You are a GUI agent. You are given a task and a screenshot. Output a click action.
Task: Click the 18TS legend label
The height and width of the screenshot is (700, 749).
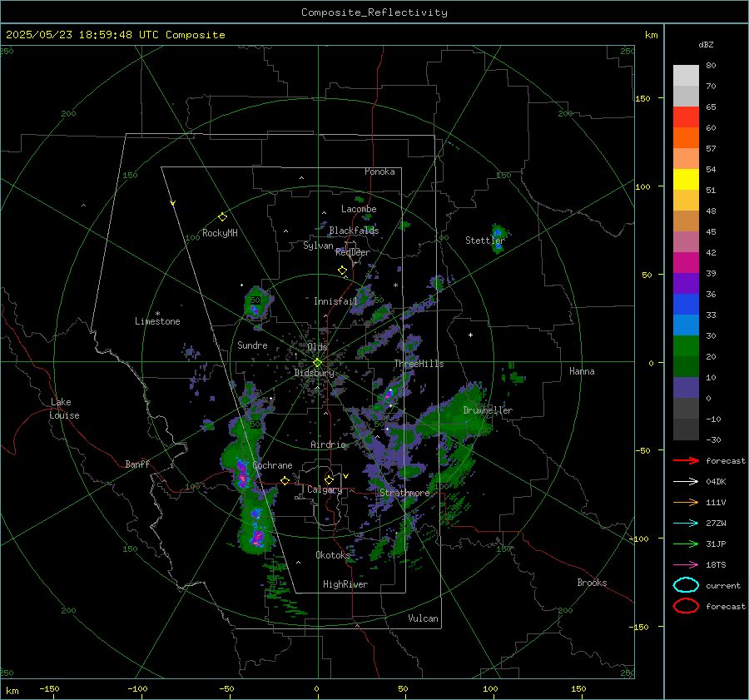click(716, 565)
